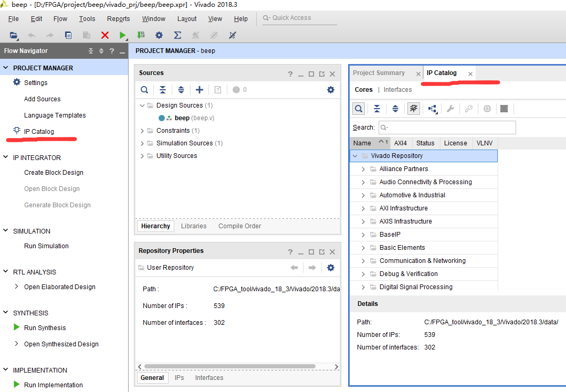Click Run Simulation
The image size is (566, 392).
pyautogui.click(x=46, y=246)
